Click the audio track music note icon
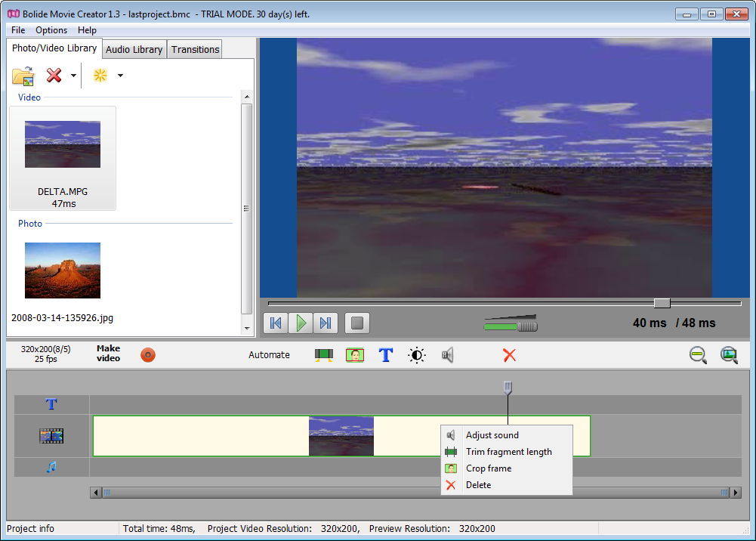 51,467
